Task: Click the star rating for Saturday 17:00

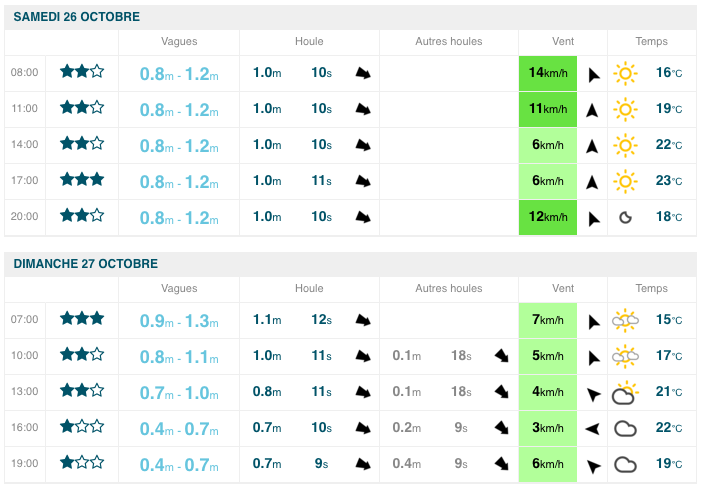Action: point(81,180)
